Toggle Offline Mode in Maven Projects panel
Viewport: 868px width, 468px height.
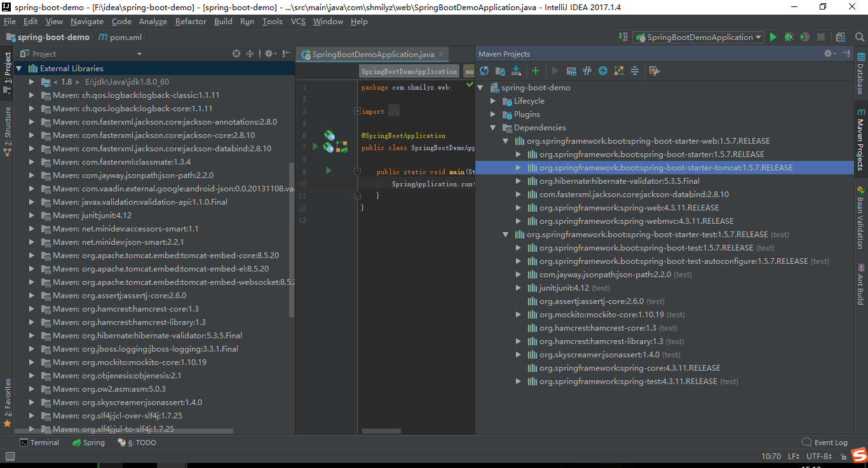point(604,71)
